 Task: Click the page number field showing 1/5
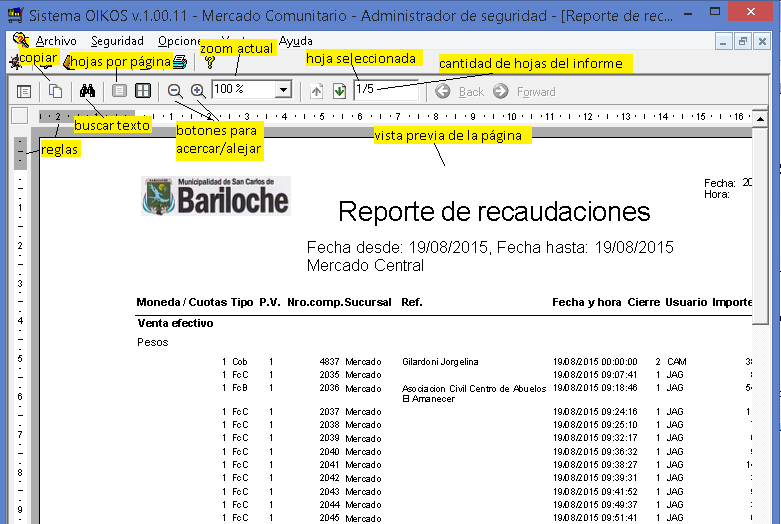(x=385, y=91)
